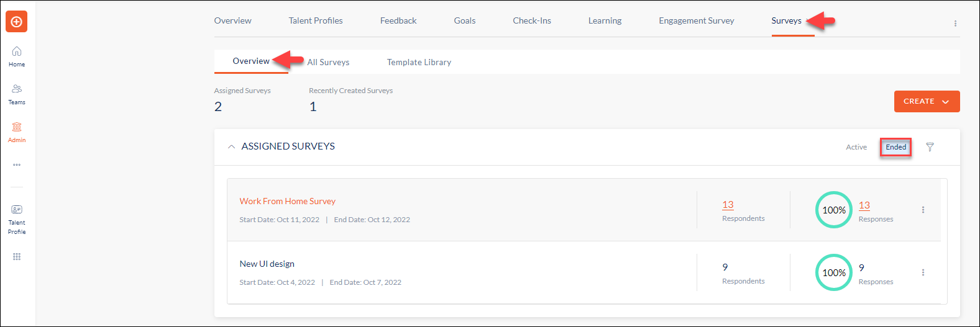Open the Talent Profile sidebar icon

pos(17,220)
